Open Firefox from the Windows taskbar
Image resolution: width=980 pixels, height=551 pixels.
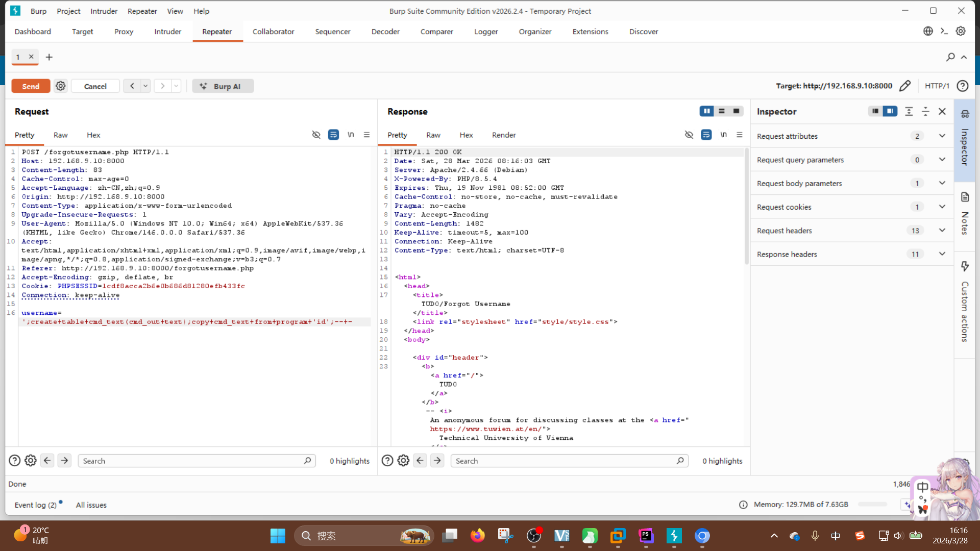(477, 536)
